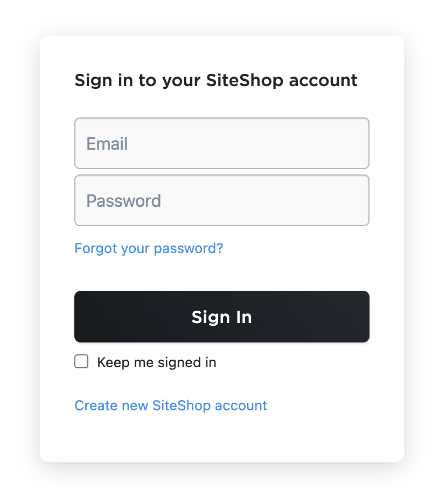This screenshot has height=504, width=446.
Task: Click the black Sign In button
Action: [222, 317]
